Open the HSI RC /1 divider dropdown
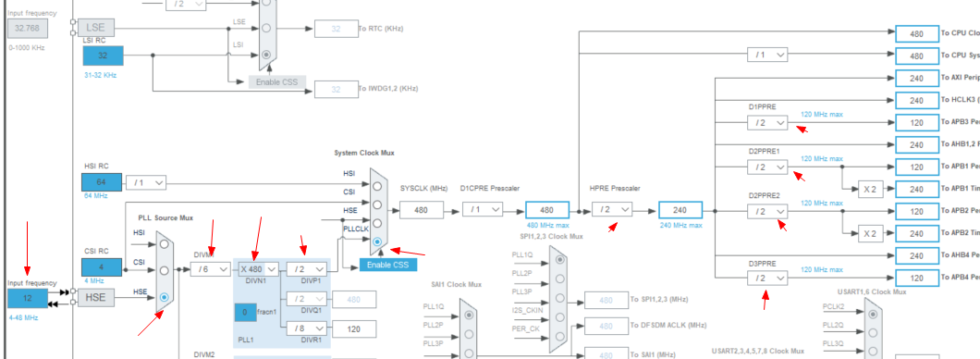This screenshot has width=980, height=359. click(x=146, y=182)
